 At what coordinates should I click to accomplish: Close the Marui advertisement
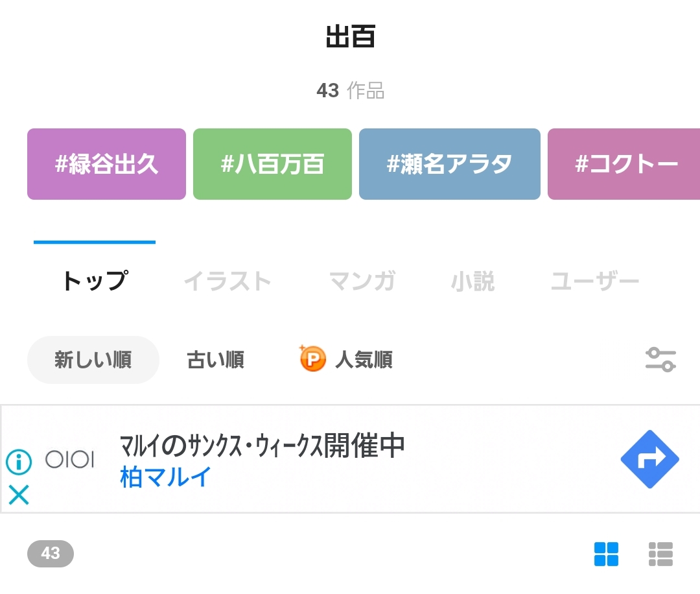point(19,495)
